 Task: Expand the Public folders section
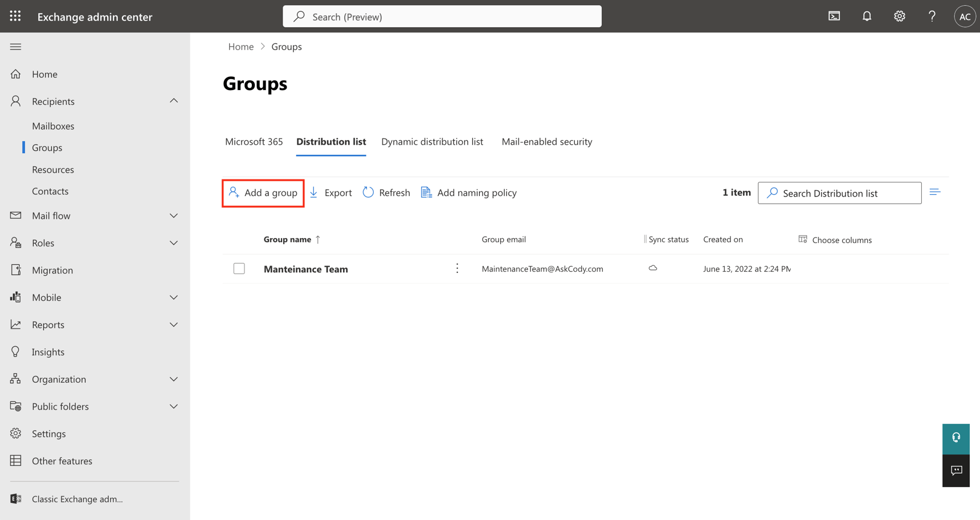(174, 406)
